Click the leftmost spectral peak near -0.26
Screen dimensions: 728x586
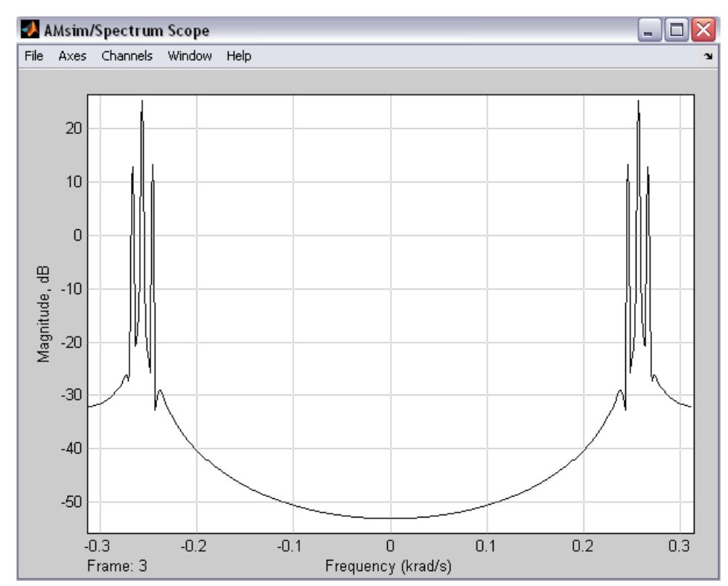tap(141, 108)
